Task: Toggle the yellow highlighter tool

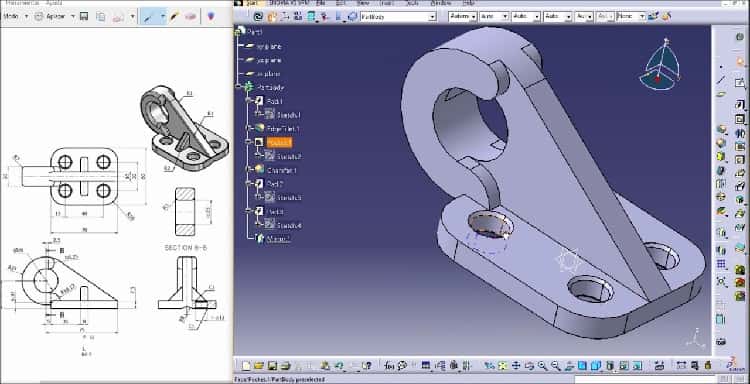Action: pyautogui.click(x=174, y=17)
